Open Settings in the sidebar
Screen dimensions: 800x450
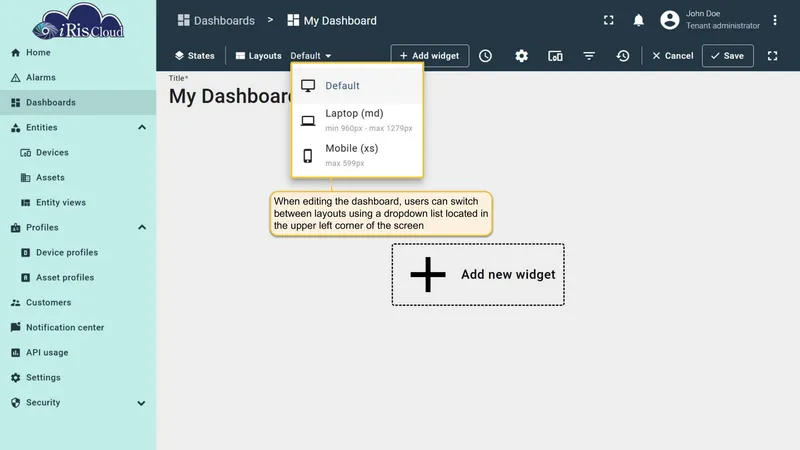78,378
